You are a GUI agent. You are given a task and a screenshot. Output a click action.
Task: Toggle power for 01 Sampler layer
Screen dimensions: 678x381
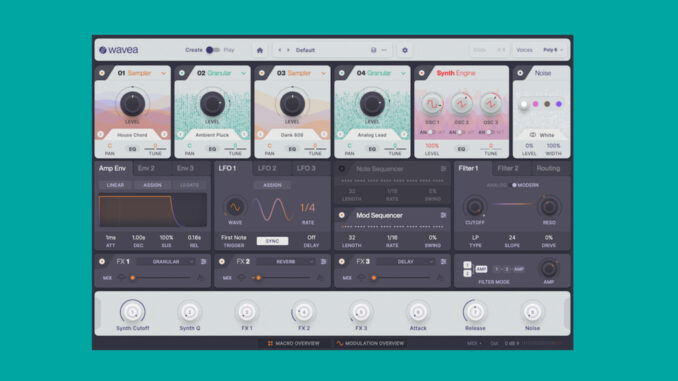pos(102,73)
